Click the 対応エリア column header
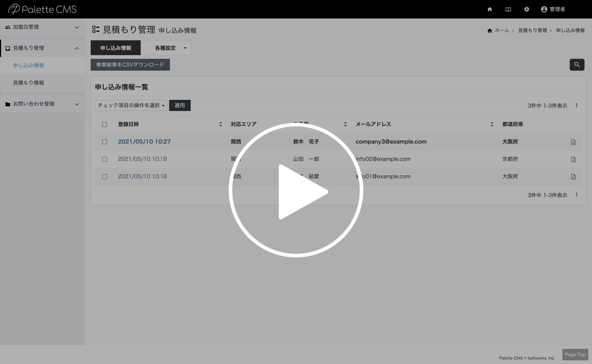The width and height of the screenshot is (592, 364). point(243,124)
